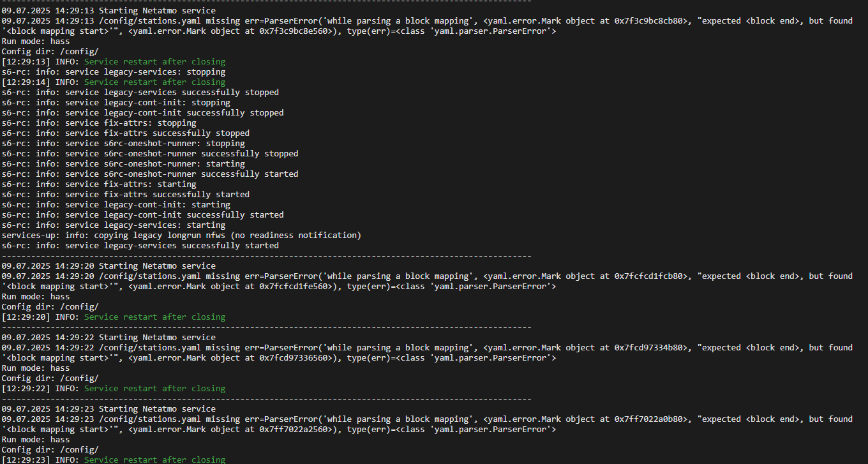Screen dimensions: 868x464
Task: Click the fix-attrs successfully stopped line
Action: (x=126, y=133)
